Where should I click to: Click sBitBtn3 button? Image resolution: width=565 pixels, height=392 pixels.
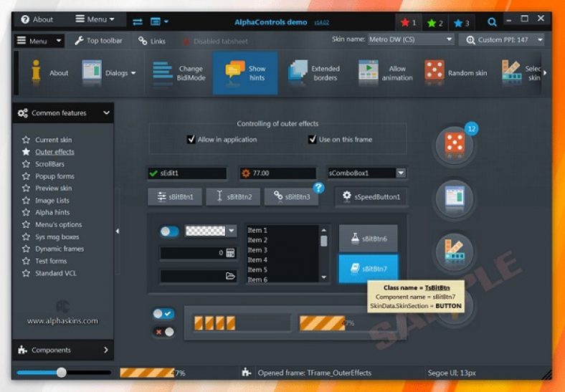291,197
